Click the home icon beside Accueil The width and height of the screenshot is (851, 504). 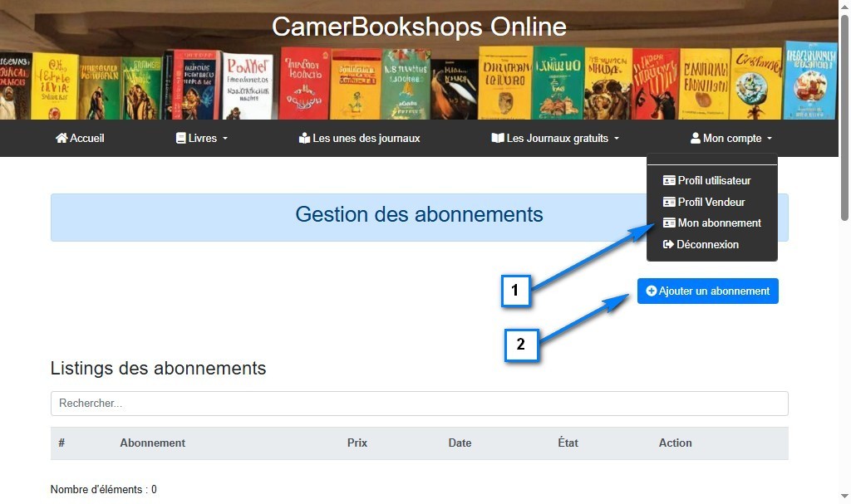pyautogui.click(x=61, y=138)
